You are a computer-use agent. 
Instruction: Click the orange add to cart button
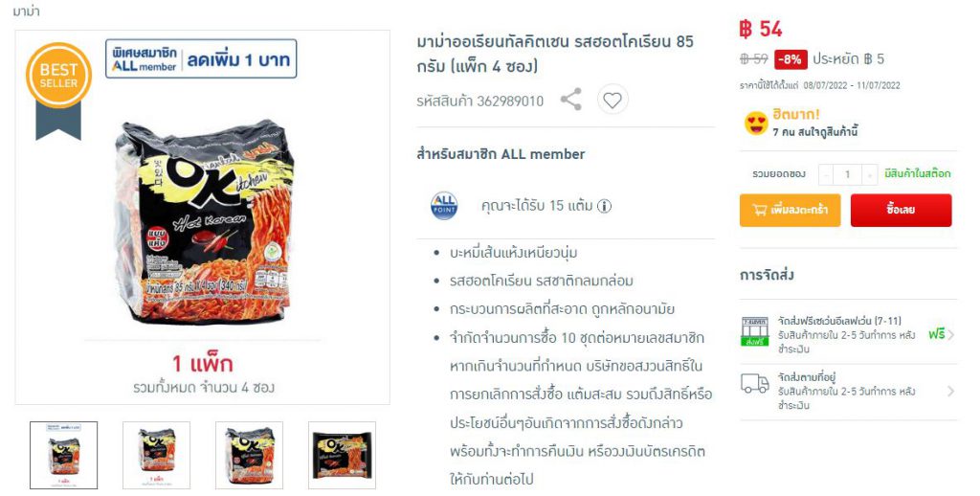point(790,210)
